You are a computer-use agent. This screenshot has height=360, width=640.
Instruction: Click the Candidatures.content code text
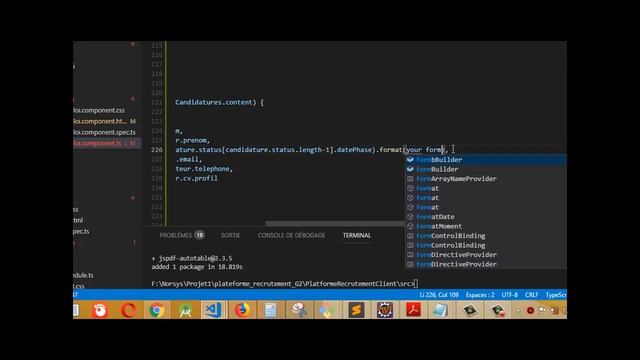[214, 102]
